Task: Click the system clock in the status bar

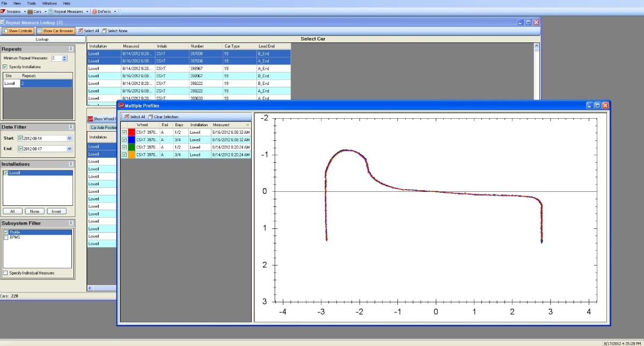Action: [x=623, y=342]
